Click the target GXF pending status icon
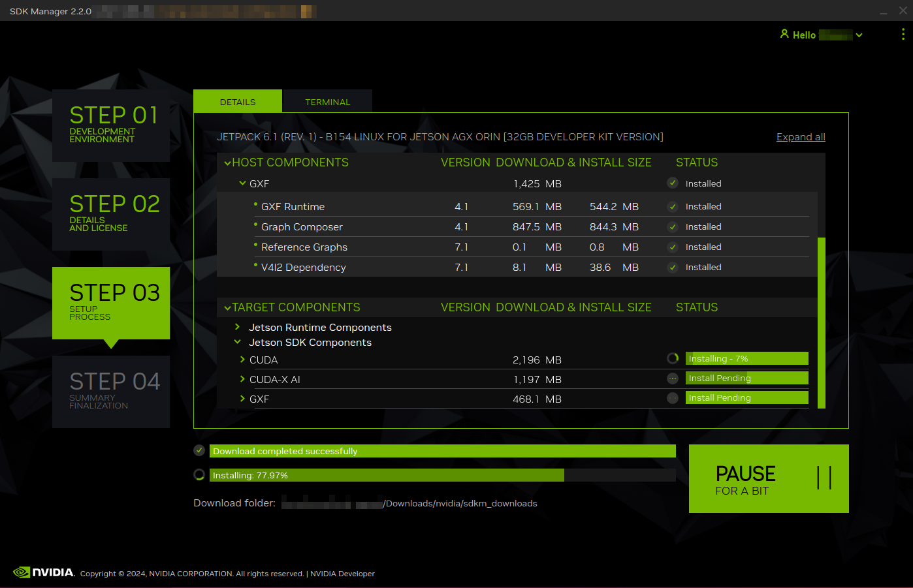The height and width of the screenshot is (588, 913). point(673,398)
